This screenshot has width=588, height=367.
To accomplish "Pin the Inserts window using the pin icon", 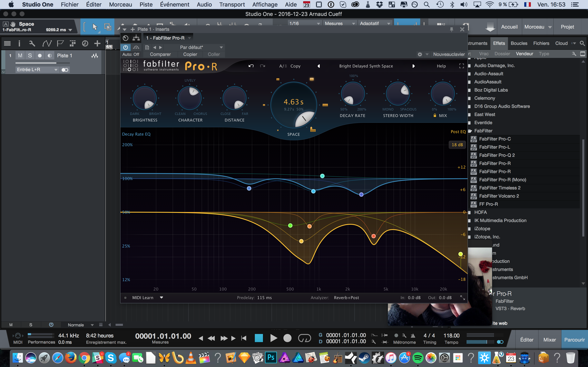I will (x=452, y=29).
